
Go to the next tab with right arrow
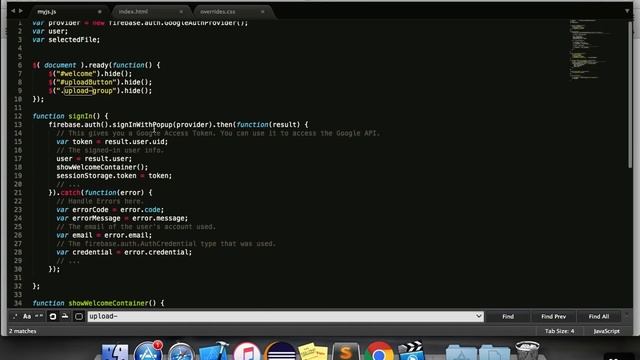point(21,11)
